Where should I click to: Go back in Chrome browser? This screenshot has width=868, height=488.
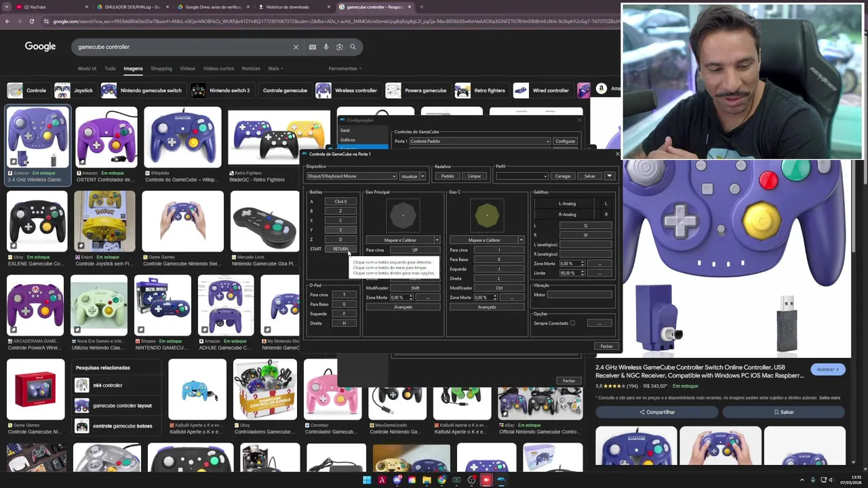click(x=7, y=21)
